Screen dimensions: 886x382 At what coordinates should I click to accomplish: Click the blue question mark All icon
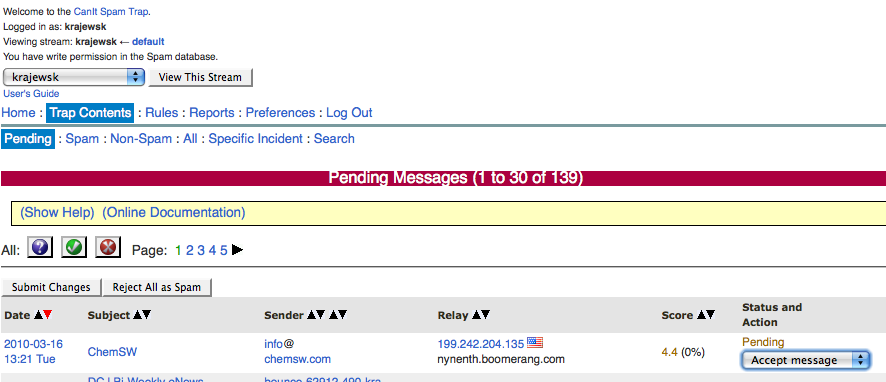(x=40, y=248)
